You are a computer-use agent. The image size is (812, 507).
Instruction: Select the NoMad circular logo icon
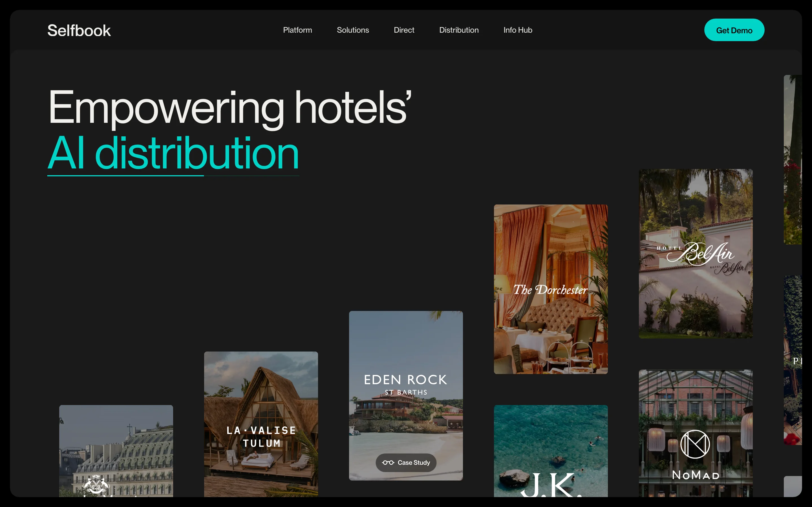pyautogui.click(x=695, y=444)
